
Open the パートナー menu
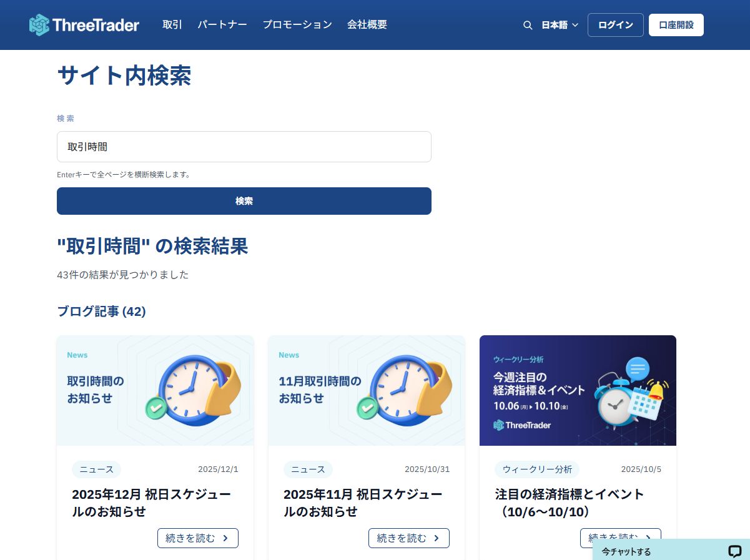pyautogui.click(x=222, y=25)
